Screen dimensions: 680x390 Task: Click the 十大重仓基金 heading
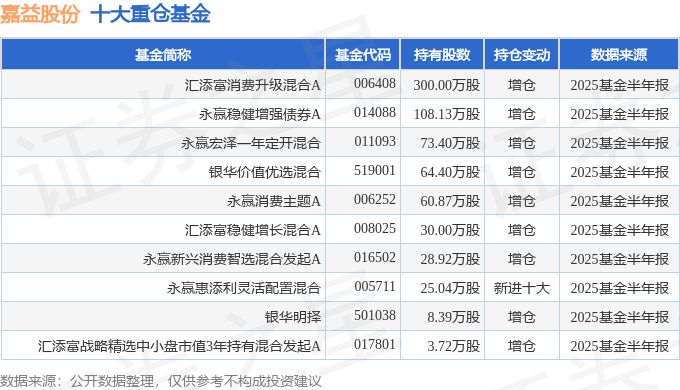click(150, 13)
